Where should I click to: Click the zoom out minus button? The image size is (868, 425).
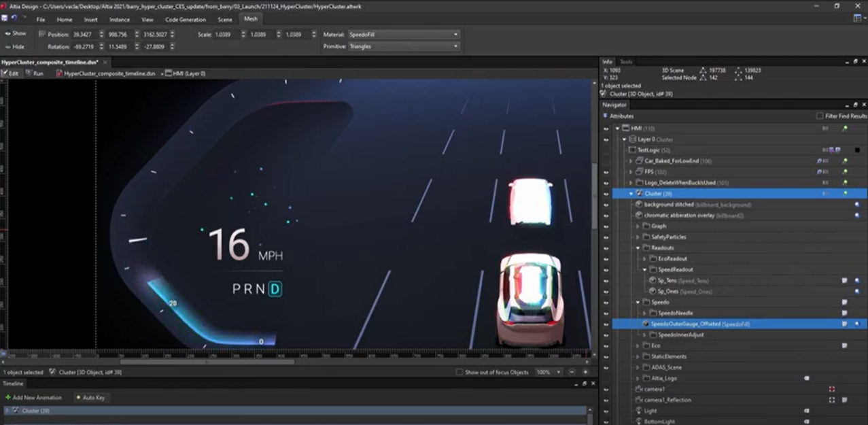572,373
